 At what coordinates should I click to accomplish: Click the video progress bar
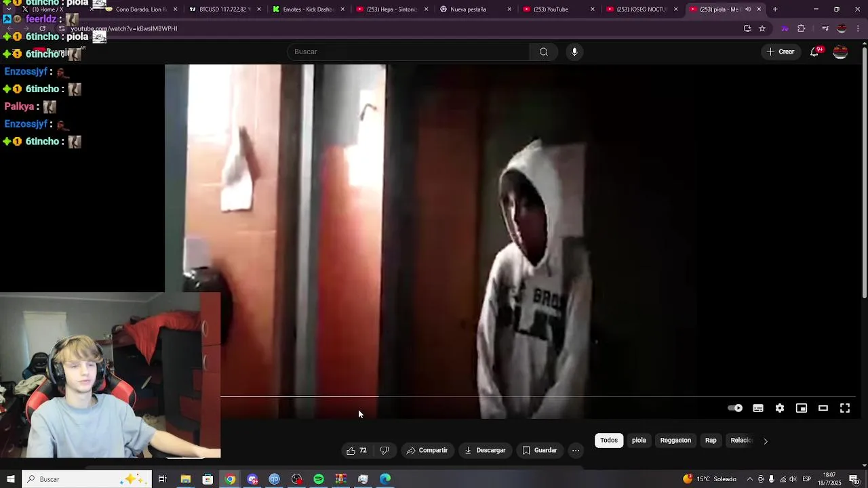tap(538, 396)
